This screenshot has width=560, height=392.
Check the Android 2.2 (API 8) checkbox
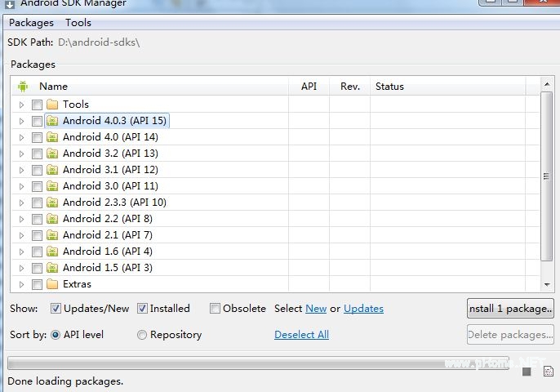[37, 219]
